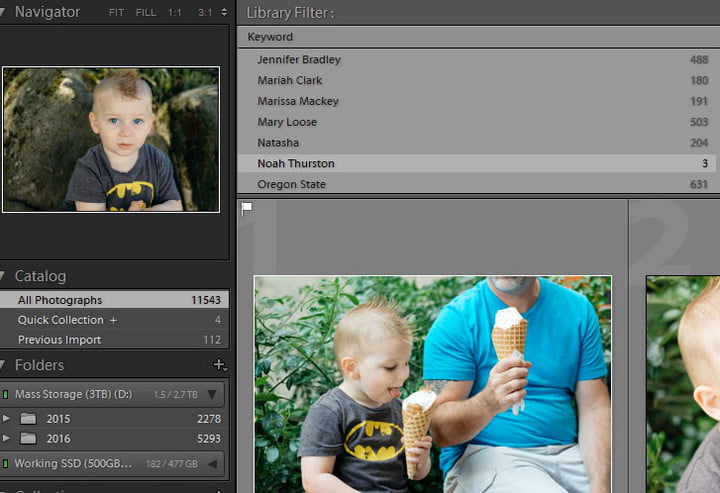Viewport: 720px width, 493px height.
Task: Open Quick Collection in the Catalog
Action: (114, 320)
